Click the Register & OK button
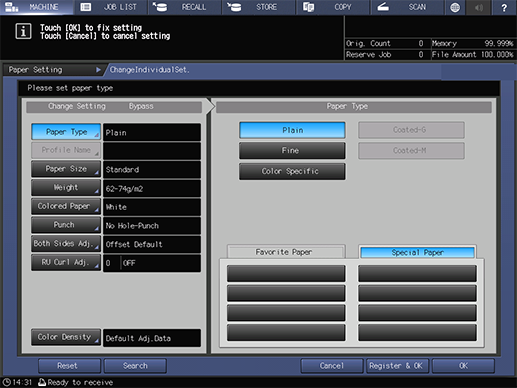 396,366
